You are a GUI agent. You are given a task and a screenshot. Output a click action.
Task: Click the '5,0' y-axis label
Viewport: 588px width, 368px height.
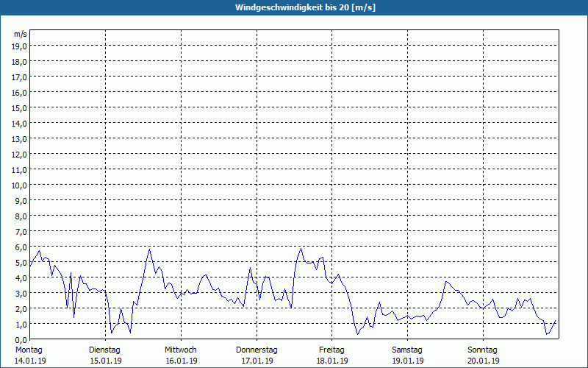click(x=21, y=263)
